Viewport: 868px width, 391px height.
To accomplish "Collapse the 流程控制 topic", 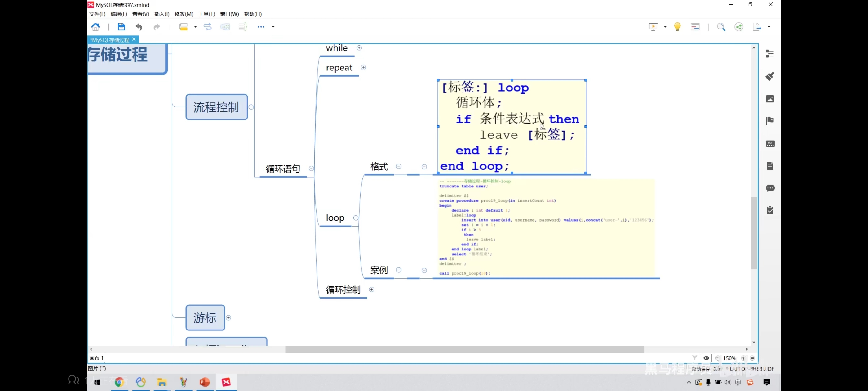I will (251, 107).
